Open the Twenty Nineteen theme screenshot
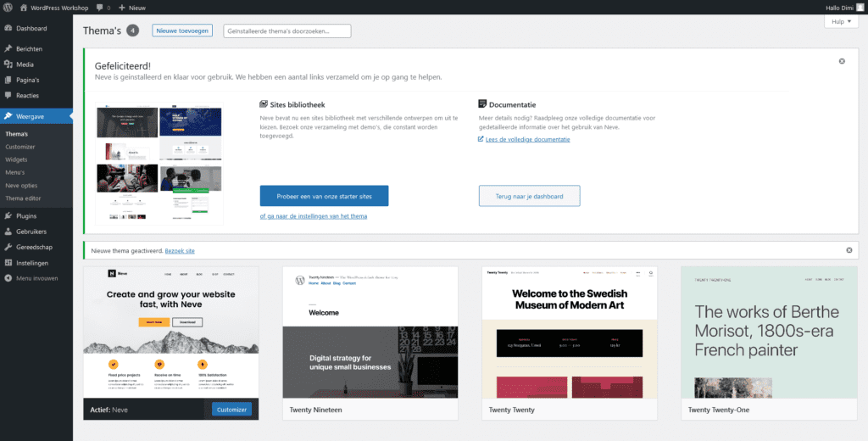Screen dimensions: 868x441 click(370, 332)
